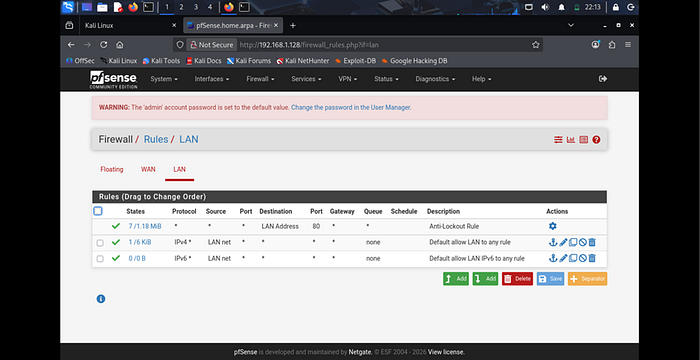Follow Change the password in User Manager link
Image resolution: width=700 pixels, height=360 pixels.
coord(351,108)
